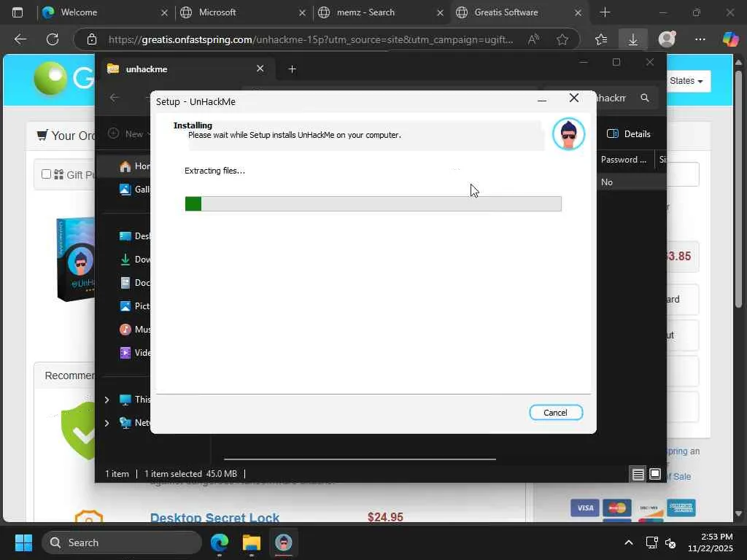Open Edge from the taskbar
This screenshot has width=747, height=560.
(x=219, y=542)
